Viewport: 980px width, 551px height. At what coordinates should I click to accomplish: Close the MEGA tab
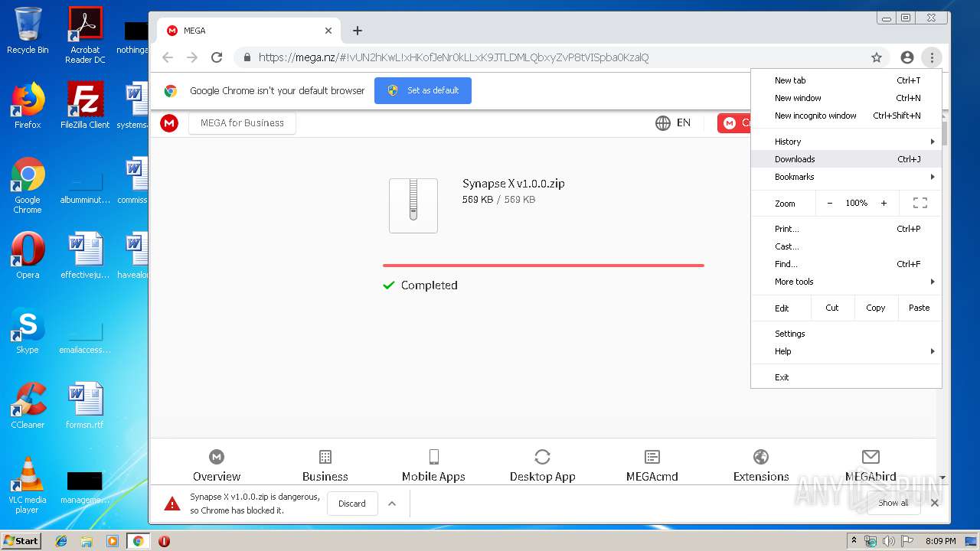click(328, 31)
